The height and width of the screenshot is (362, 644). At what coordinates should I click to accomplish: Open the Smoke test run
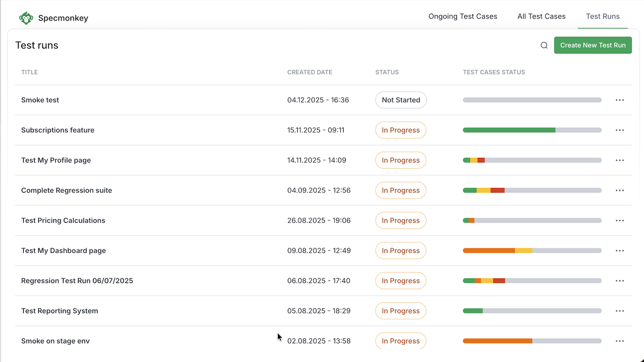(40, 100)
